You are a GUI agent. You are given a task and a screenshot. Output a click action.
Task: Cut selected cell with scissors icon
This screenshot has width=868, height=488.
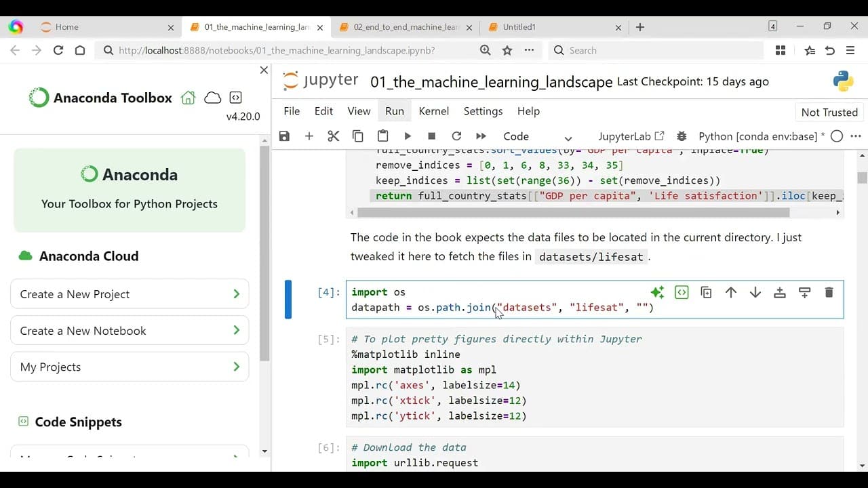(333, 136)
